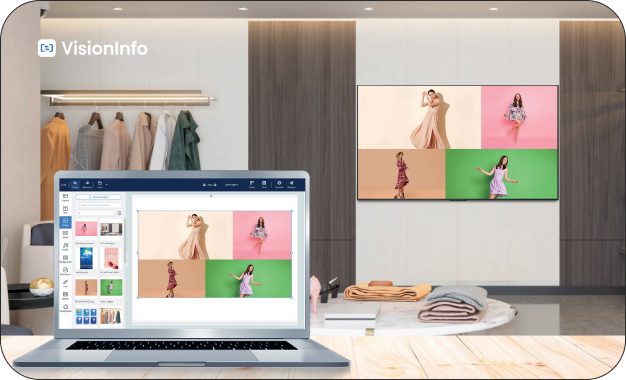
Task: Click the small marker above the canvas
Action: click(x=211, y=196)
